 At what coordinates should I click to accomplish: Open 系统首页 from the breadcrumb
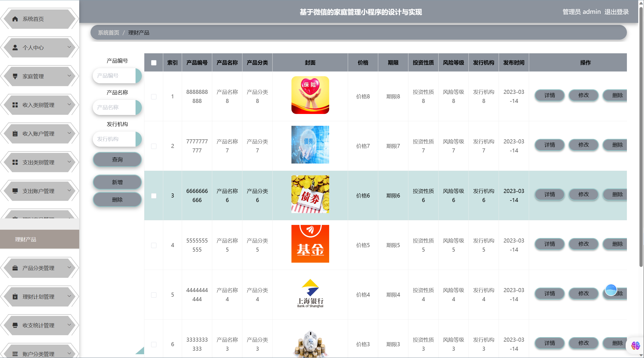click(108, 32)
